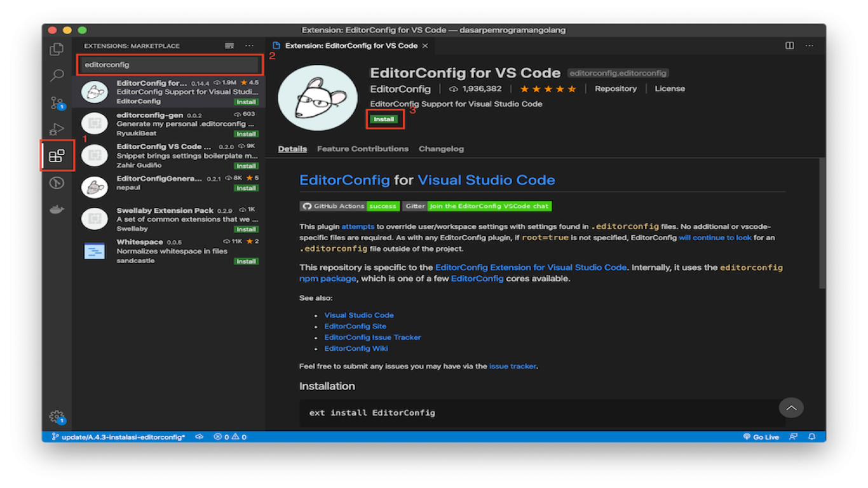The height and width of the screenshot is (488, 868).
Task: Switch to the Changelog tab
Action: [x=441, y=149]
